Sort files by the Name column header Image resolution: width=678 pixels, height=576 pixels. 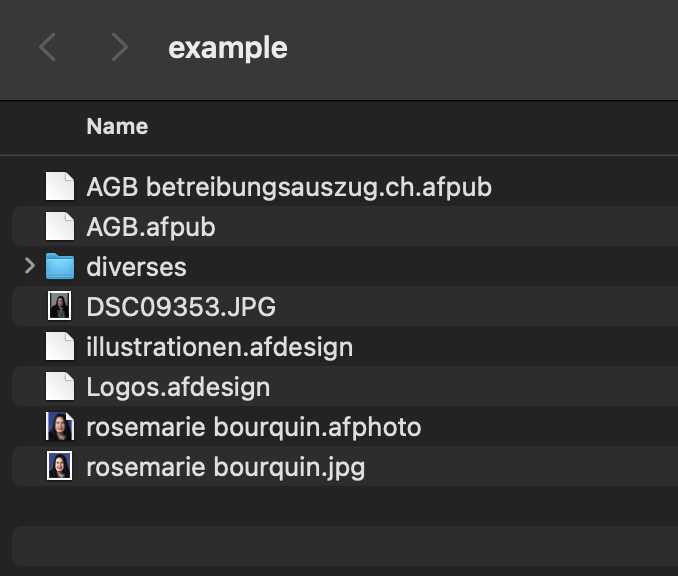[117, 126]
